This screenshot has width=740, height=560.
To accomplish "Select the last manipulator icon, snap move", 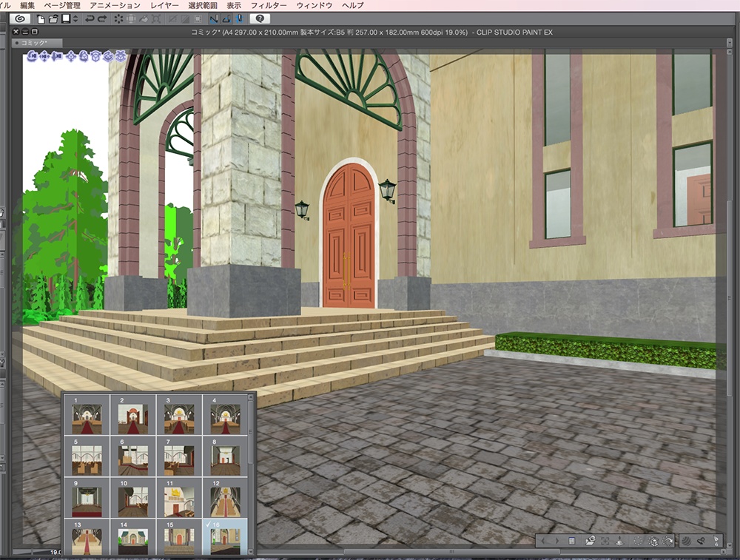I will (x=121, y=57).
